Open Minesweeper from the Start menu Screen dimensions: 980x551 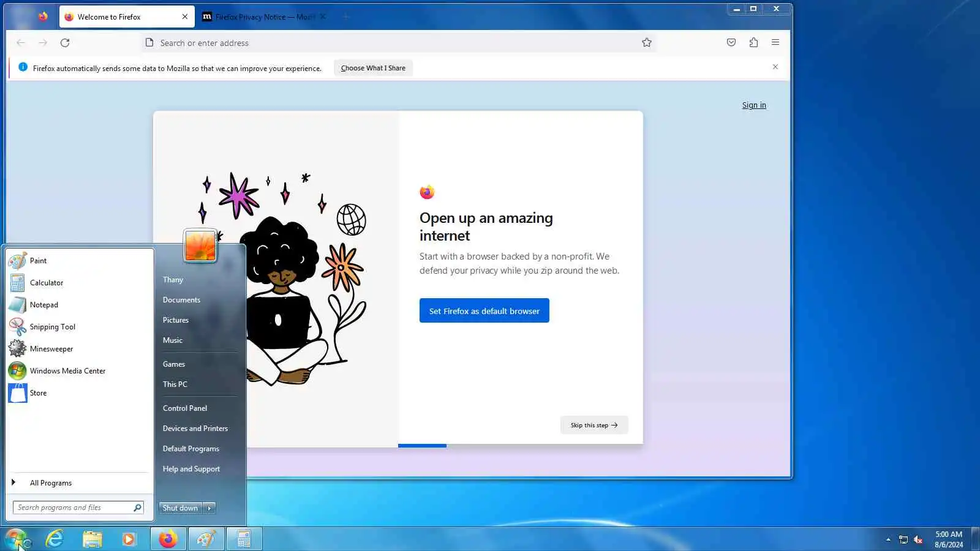80,349
